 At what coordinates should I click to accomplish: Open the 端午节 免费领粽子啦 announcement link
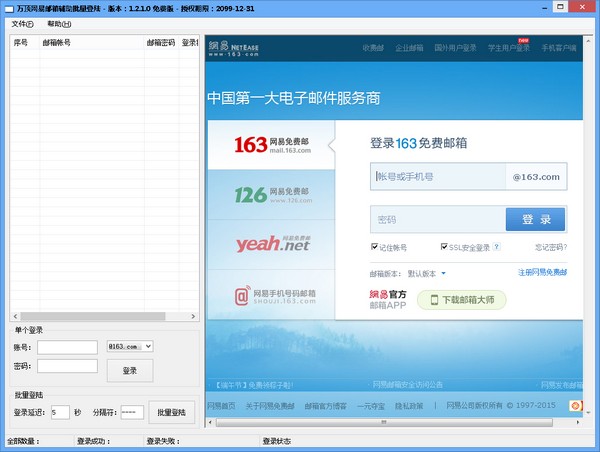253,385
